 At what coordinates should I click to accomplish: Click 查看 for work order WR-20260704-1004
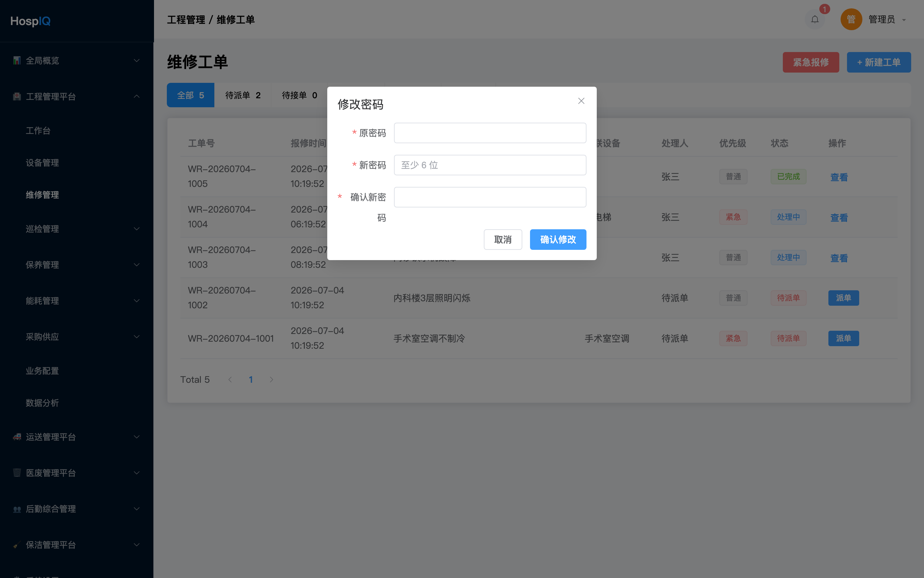[x=839, y=217]
